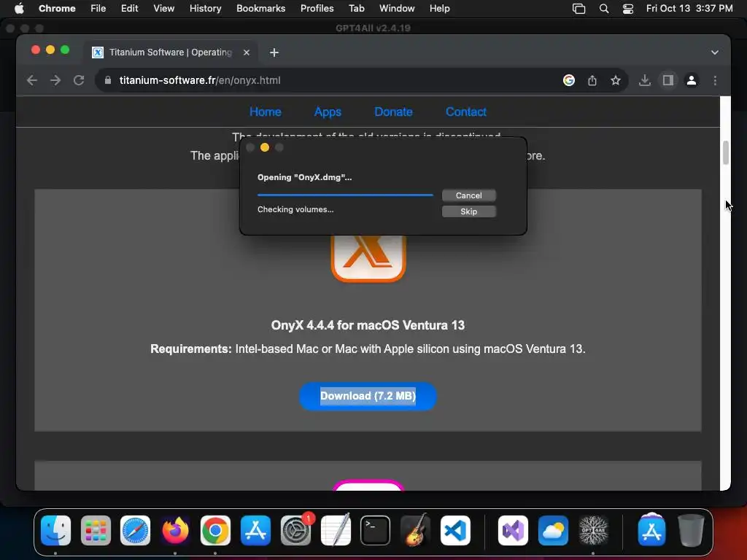Select the Titanium Software tab

(171, 52)
